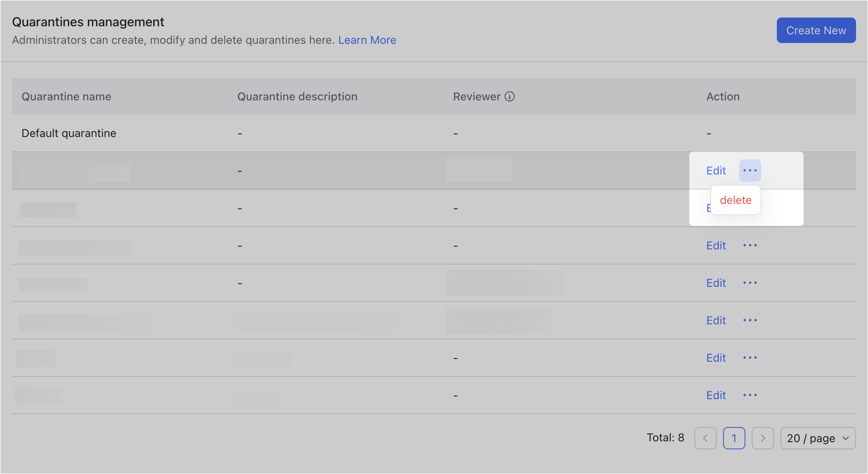Click the highlighted more-options ellipsis icon

pos(750,170)
